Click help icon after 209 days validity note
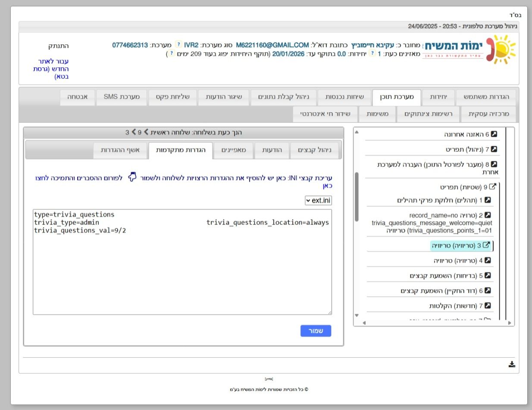Viewport: 532px width, 410px height. point(172,54)
